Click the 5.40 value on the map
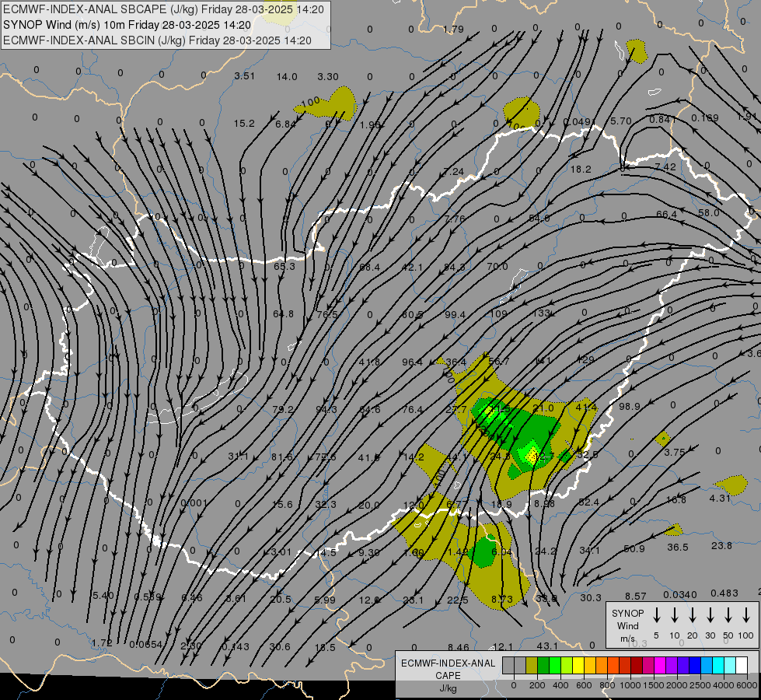The height and width of the screenshot is (700, 761). coord(103,596)
